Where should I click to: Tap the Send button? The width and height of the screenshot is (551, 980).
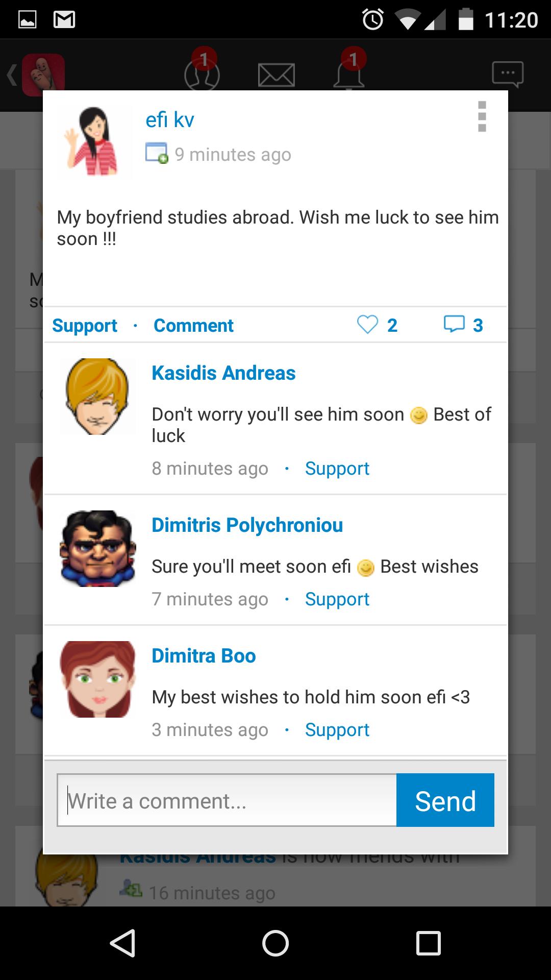(445, 800)
